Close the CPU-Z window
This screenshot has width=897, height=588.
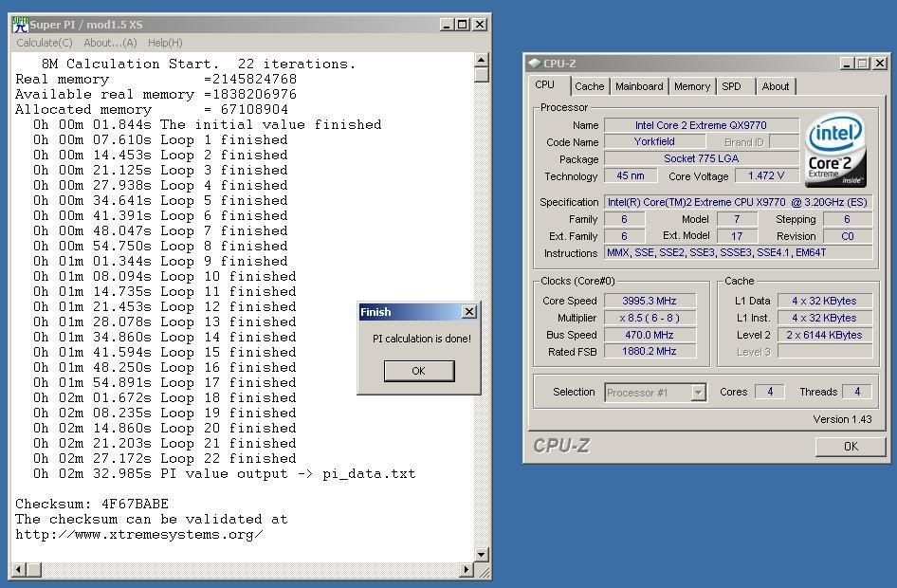[x=880, y=63]
